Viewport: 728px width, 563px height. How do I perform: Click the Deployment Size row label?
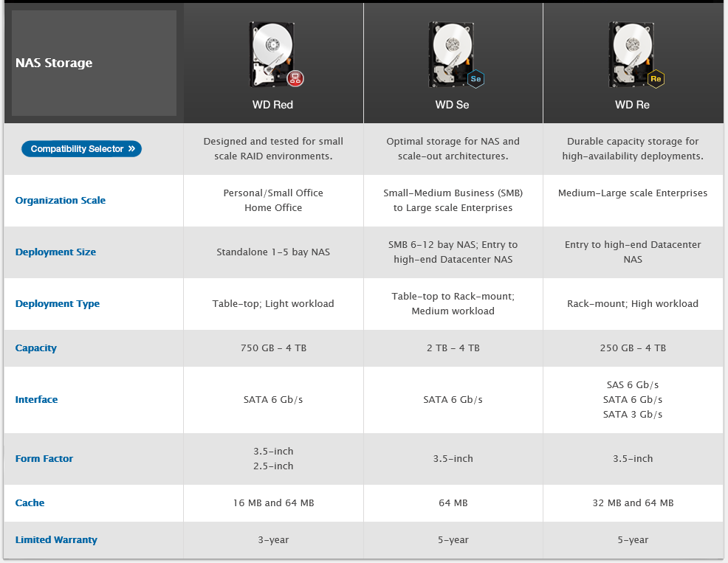click(x=55, y=252)
